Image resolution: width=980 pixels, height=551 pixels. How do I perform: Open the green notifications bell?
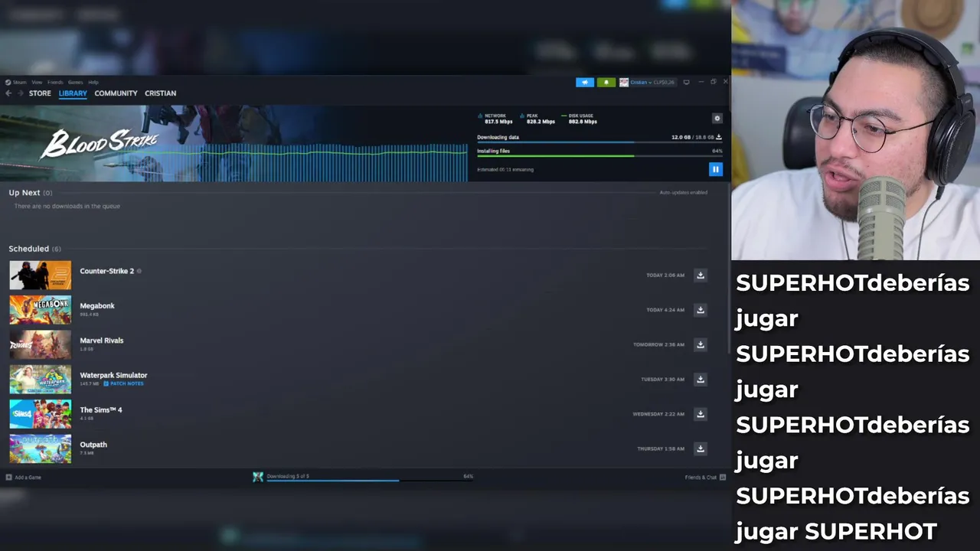(606, 82)
